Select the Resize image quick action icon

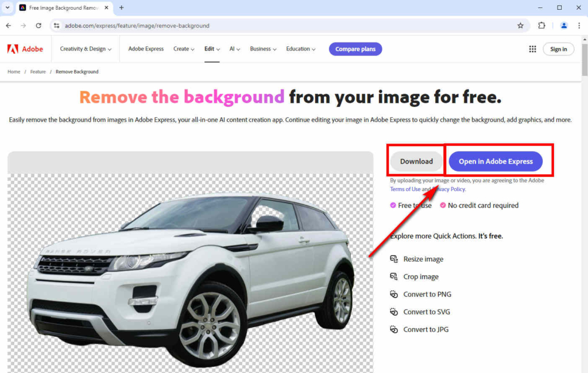click(x=394, y=259)
